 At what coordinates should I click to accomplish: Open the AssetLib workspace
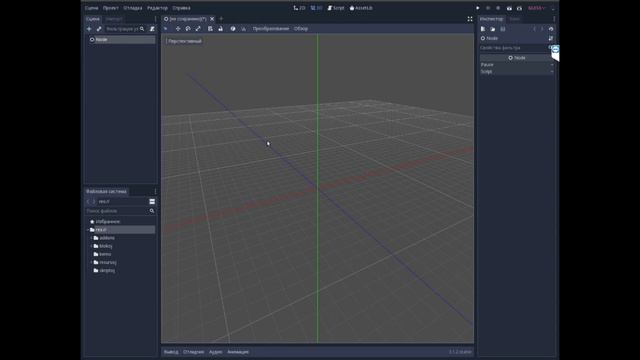pos(361,8)
